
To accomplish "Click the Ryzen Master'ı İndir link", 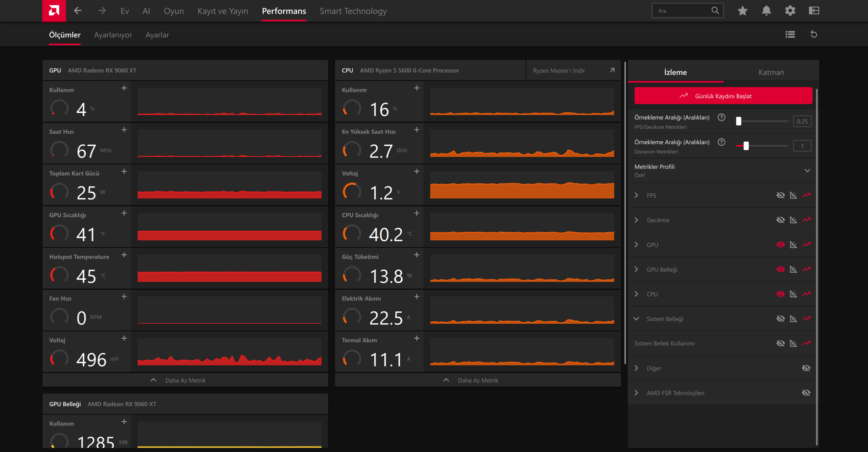I will click(559, 71).
